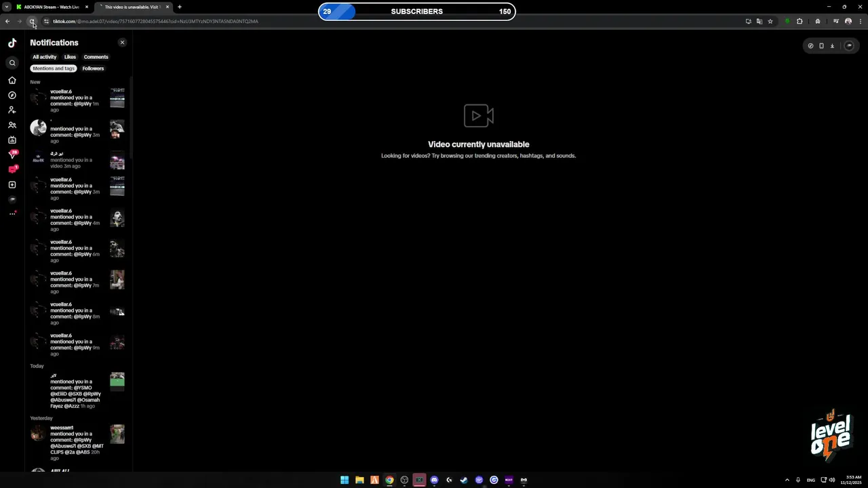Image resolution: width=868 pixels, height=488 pixels.
Task: Click the white circular avatar in notifications
Action: 39,127
